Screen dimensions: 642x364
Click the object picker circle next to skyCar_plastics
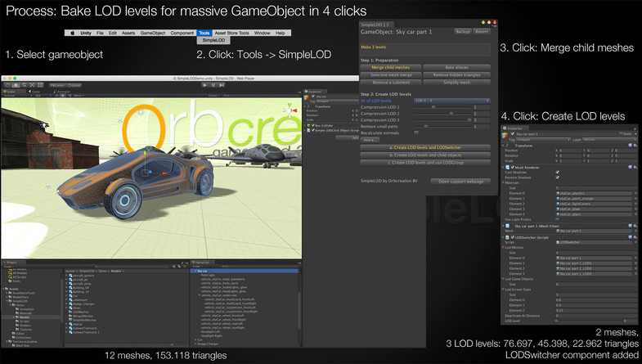click(x=635, y=193)
